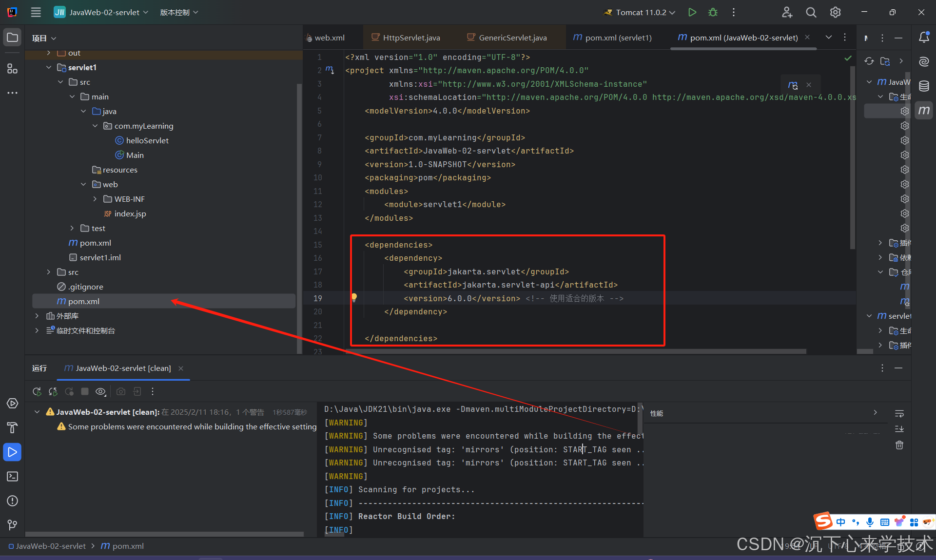Open the Terminal tool window
The height and width of the screenshot is (560, 936).
[12, 476]
